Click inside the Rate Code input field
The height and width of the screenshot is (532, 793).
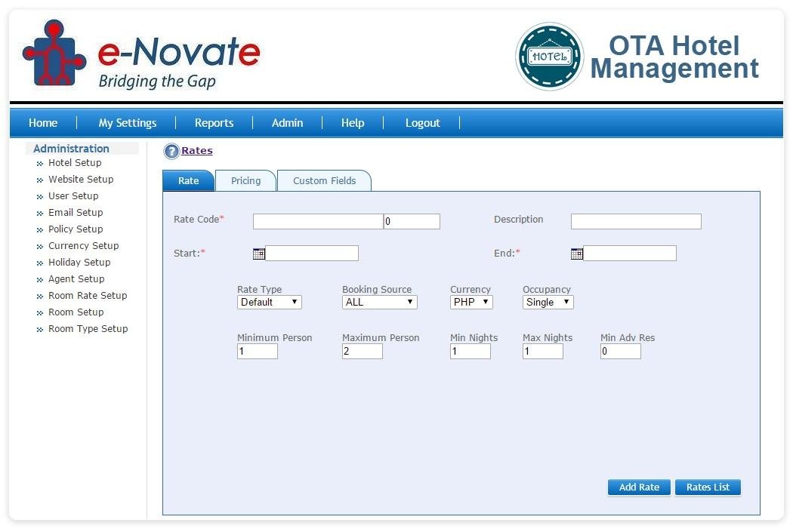317,221
